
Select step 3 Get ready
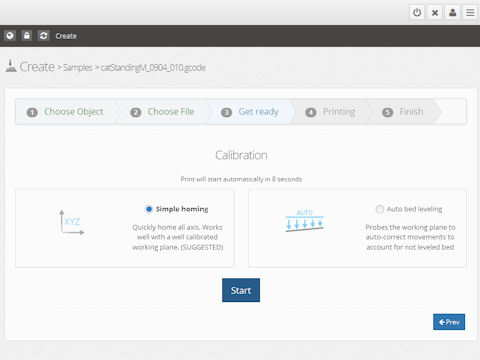250,112
